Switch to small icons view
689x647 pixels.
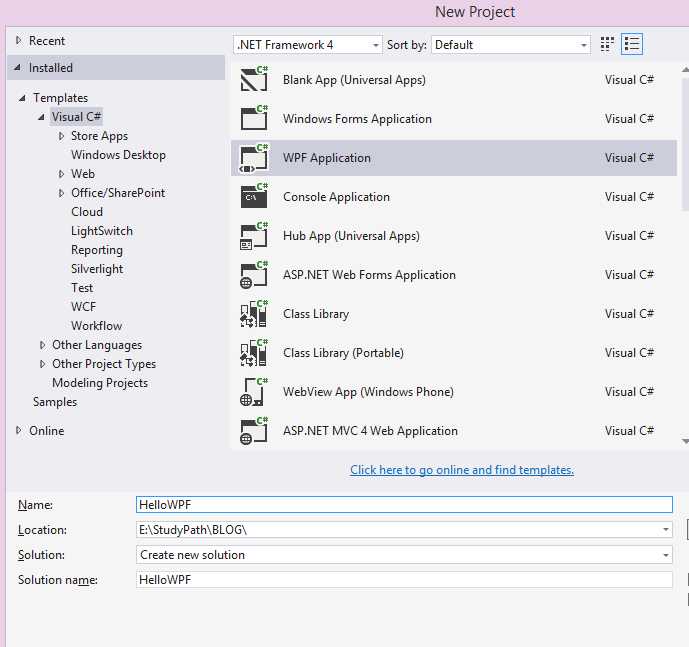[607, 44]
